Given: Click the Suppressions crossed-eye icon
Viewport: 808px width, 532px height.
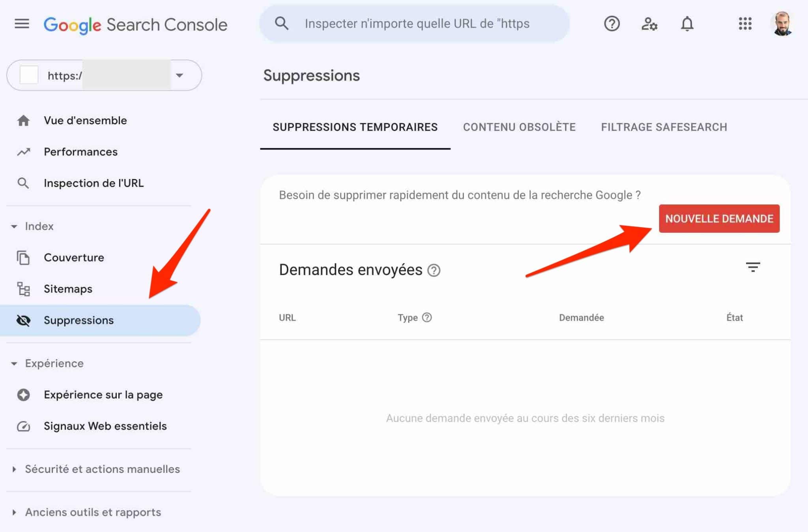Looking at the screenshot, I should point(23,320).
